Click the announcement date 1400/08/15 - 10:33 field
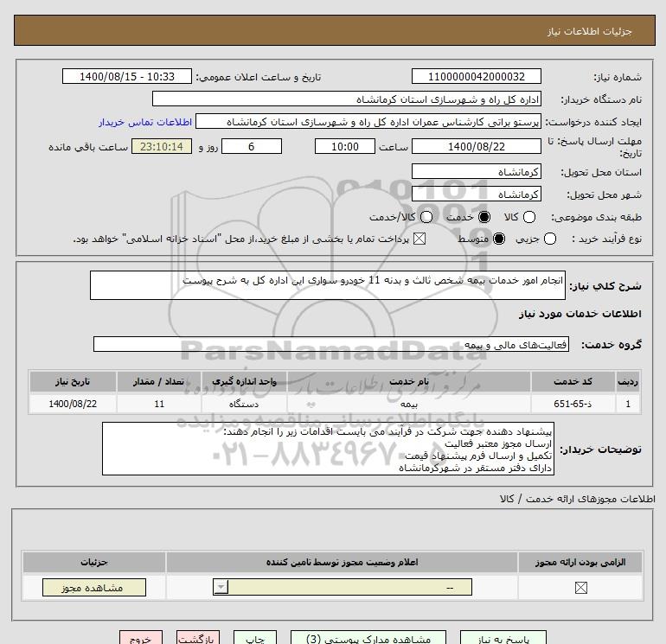The width and height of the screenshot is (666, 644). point(127,76)
